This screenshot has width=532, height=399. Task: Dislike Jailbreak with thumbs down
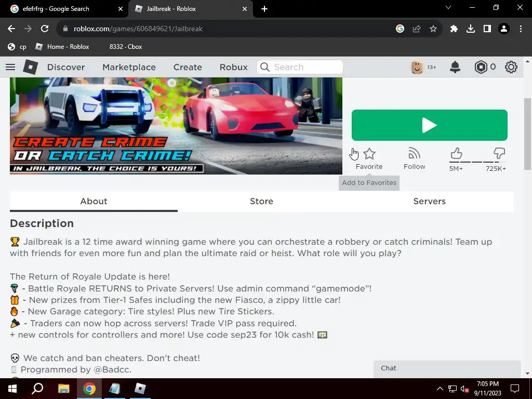point(499,154)
